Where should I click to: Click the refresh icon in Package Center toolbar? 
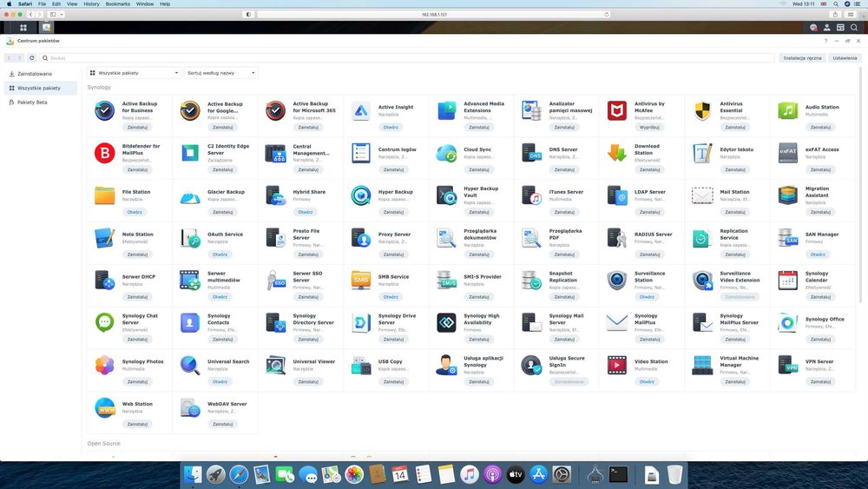point(31,57)
